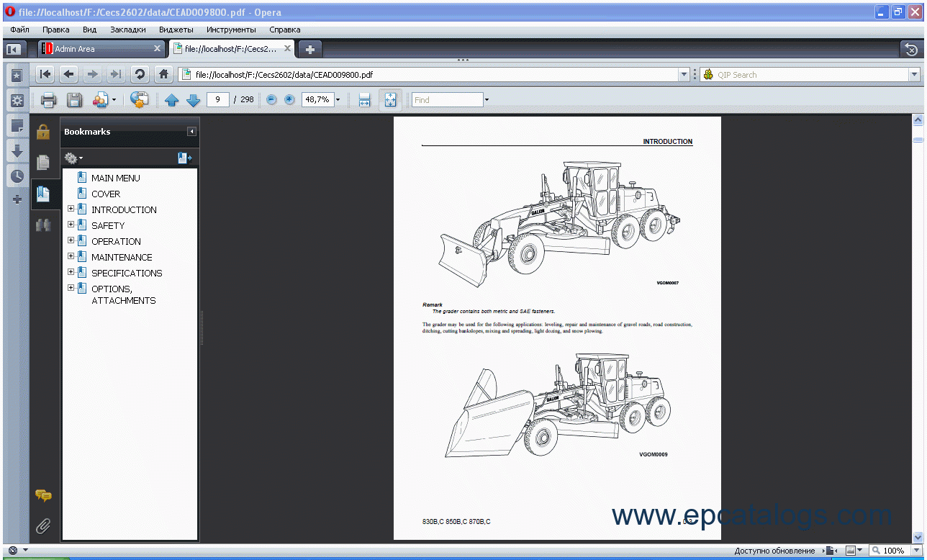Toggle the Opera panel sidebar
927x560 pixels.
click(x=13, y=49)
